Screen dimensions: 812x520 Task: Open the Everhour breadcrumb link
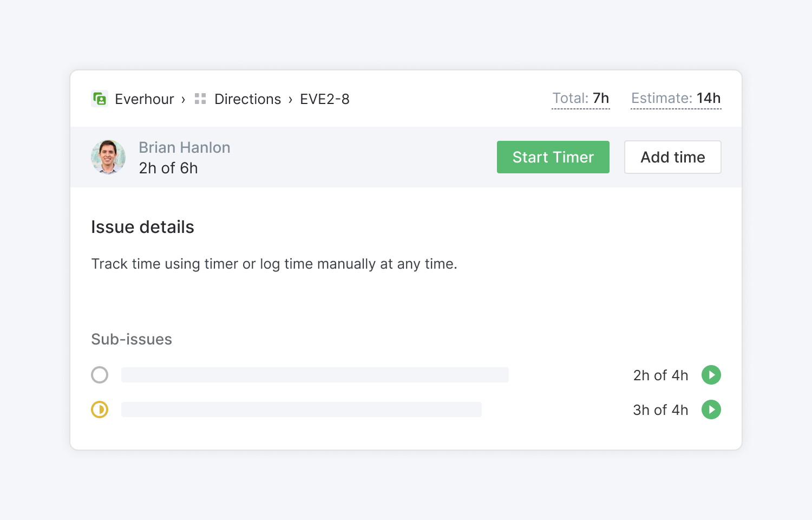(x=145, y=99)
